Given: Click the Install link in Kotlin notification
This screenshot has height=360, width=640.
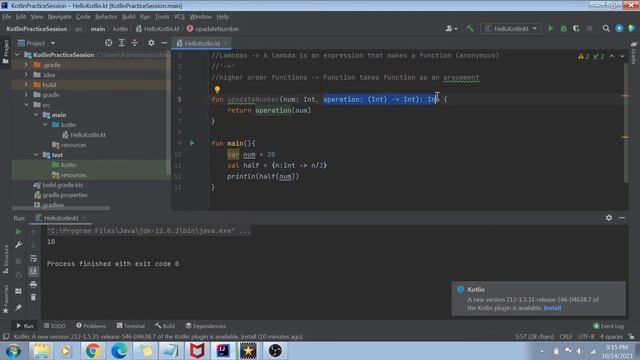Looking at the screenshot, I should (x=552, y=308).
